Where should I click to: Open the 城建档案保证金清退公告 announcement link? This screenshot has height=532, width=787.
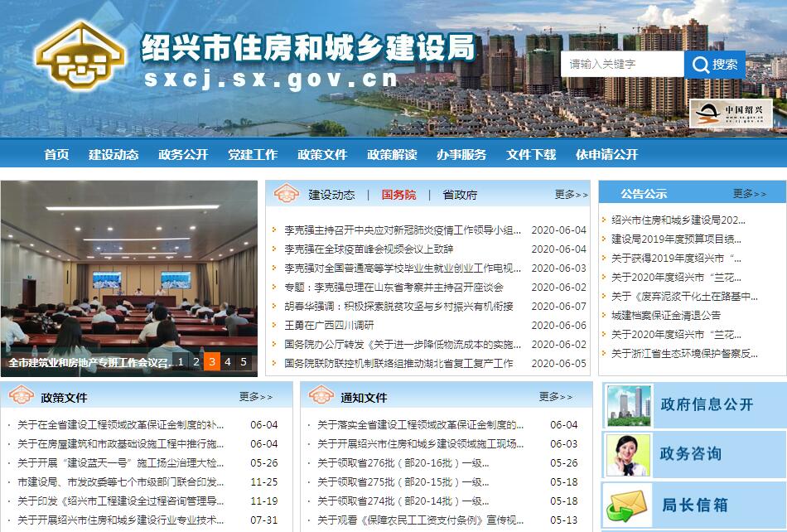[x=666, y=316]
